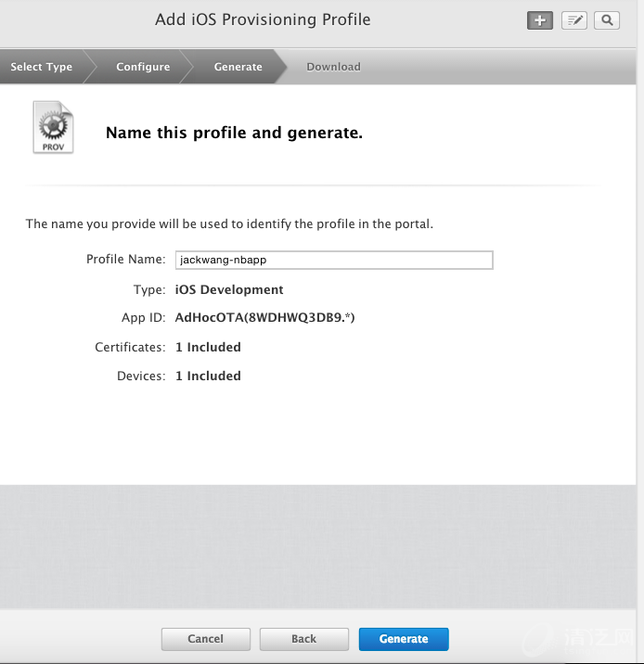Click the PROV provisioning file icon
The image size is (644, 664).
(53, 128)
